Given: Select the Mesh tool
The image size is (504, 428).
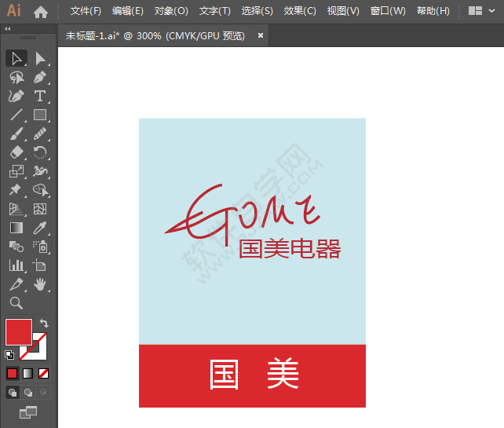Looking at the screenshot, I should (x=40, y=209).
